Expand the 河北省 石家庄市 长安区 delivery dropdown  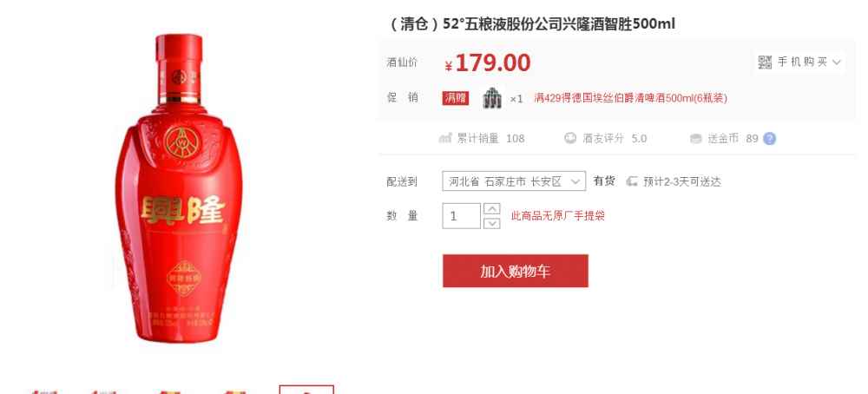pos(514,181)
